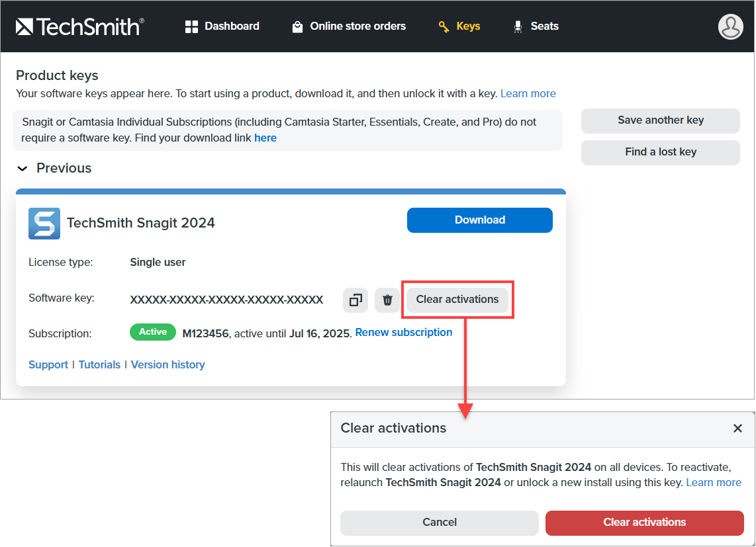Screen dimensions: 756x547
Task: Click the 'Single user' license type text
Action: point(158,263)
